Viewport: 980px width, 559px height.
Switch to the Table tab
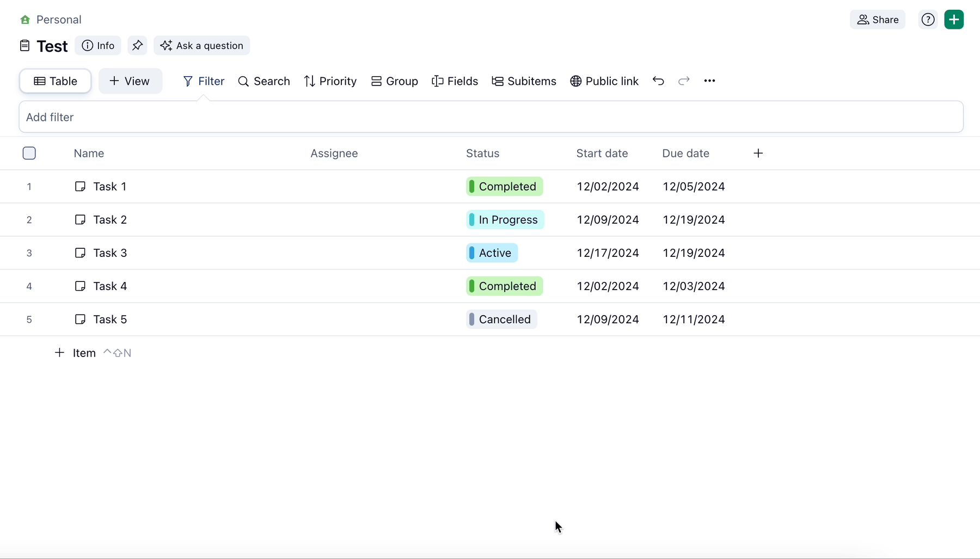[54, 81]
